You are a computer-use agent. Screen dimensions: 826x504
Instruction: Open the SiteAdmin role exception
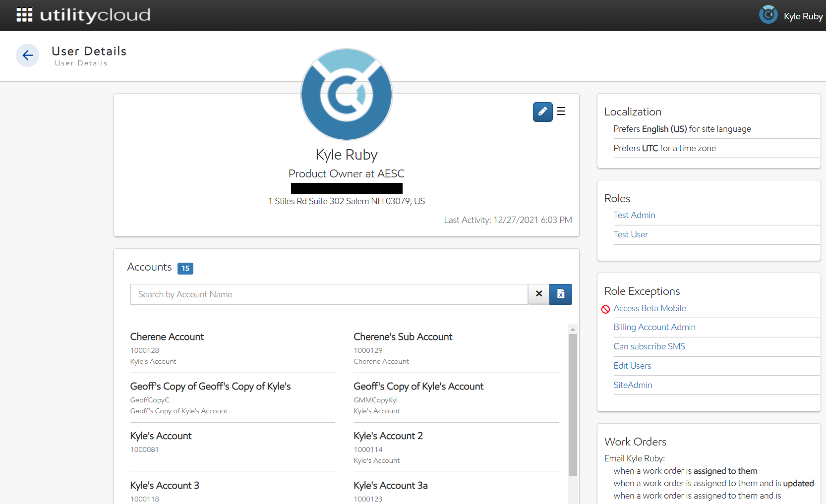[633, 385]
